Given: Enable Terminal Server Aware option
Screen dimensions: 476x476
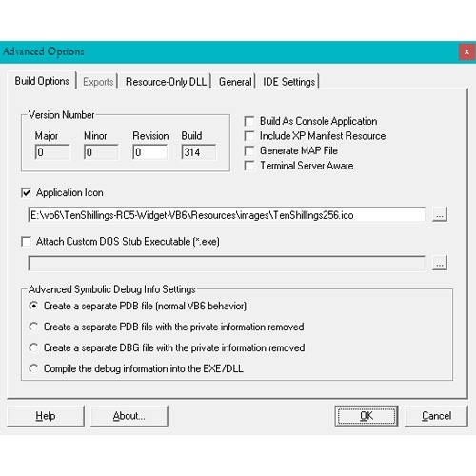Looking at the screenshot, I should click(249, 166).
